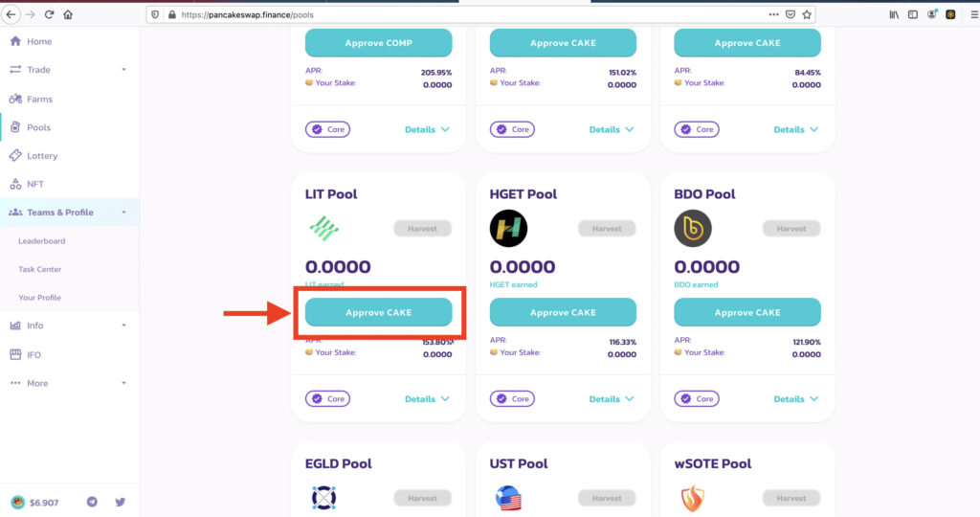980x517 pixels.
Task: Open the Leaderboard submenu entry
Action: 41,240
